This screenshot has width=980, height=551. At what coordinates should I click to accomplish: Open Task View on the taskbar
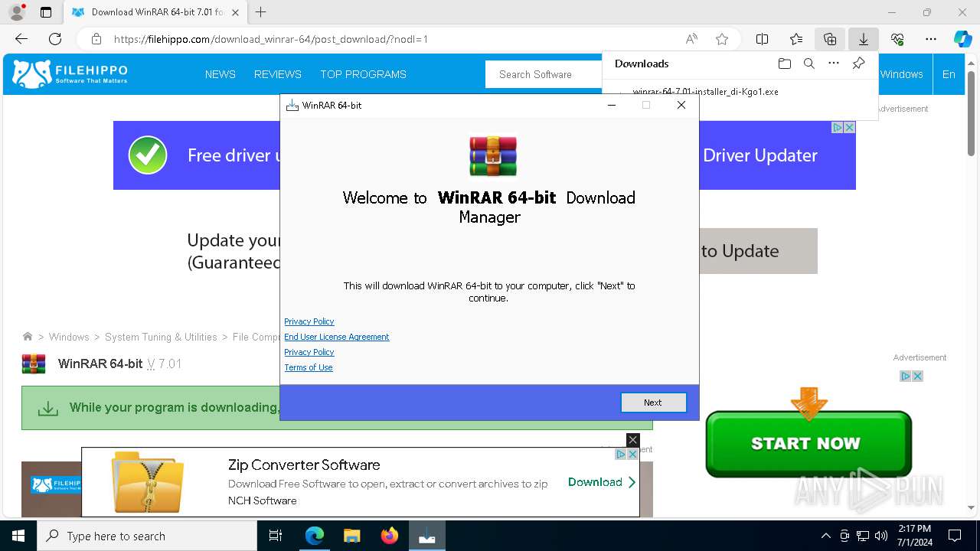[x=276, y=536]
